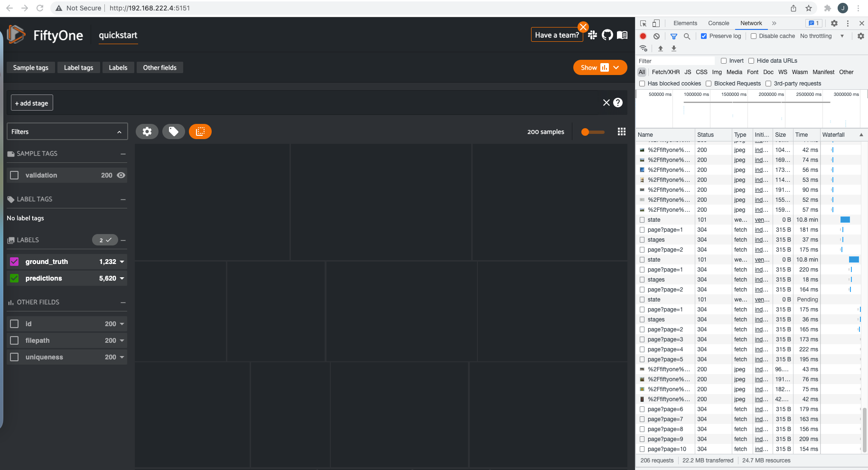Open the documentation book icon

pos(622,35)
